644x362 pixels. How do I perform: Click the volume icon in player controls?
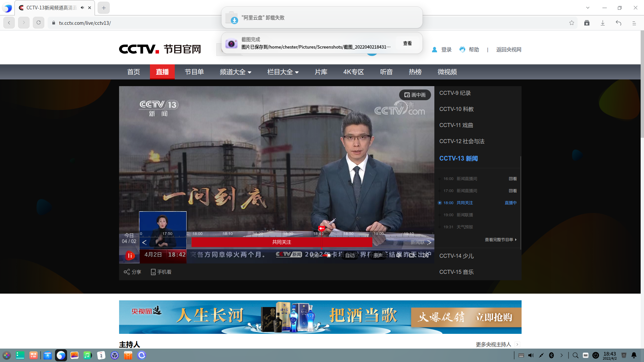pos(399,255)
